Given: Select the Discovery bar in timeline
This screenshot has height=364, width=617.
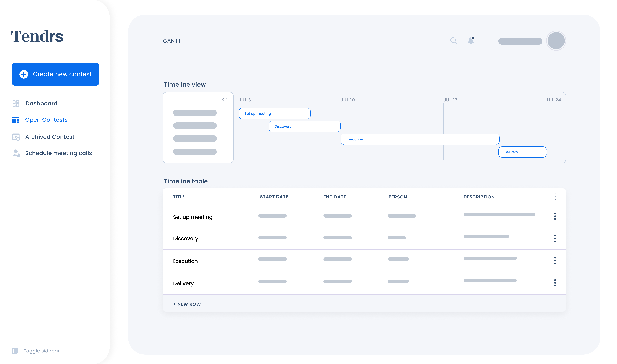Looking at the screenshot, I should (x=304, y=126).
